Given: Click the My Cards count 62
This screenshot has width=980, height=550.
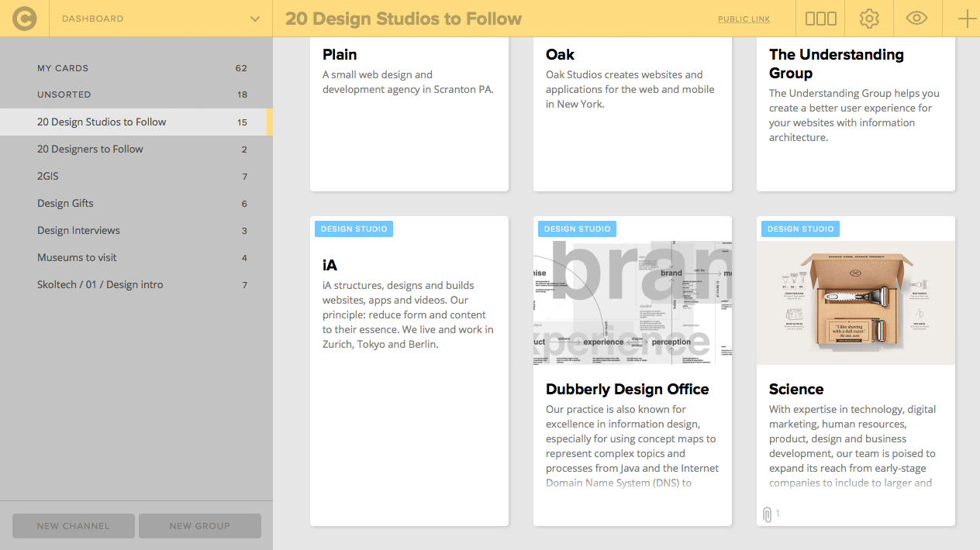Looking at the screenshot, I should click(x=241, y=68).
